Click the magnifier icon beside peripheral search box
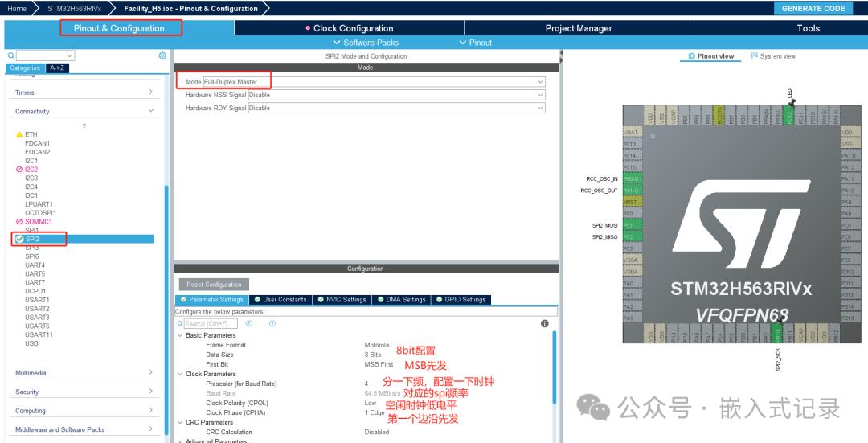This screenshot has height=443, width=868. (x=11, y=56)
